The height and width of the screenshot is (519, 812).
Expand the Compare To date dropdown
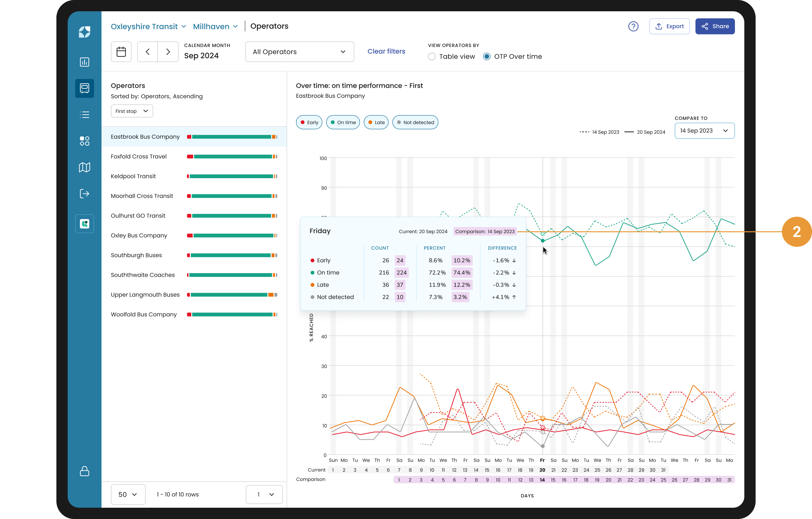click(704, 131)
